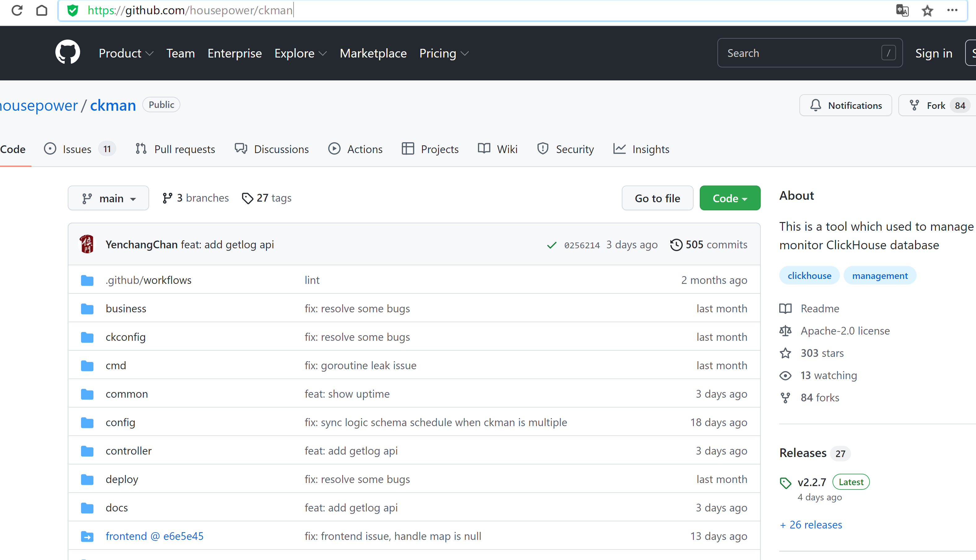Open the docs folder
Screen dimensions: 976x560
pos(117,508)
